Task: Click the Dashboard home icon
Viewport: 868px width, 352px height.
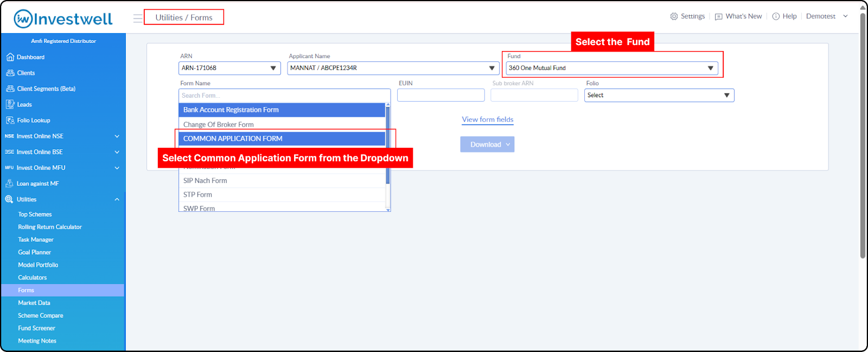Action: 10,57
